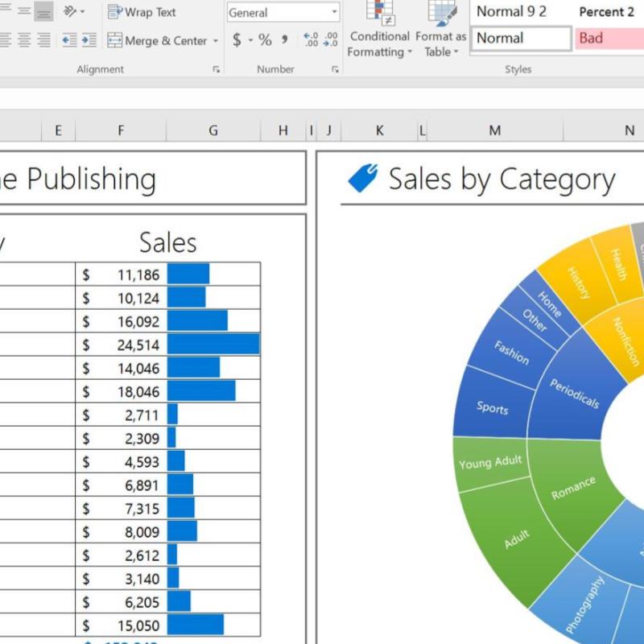Apply the Percent Style format icon
The image size is (644, 644).
[x=265, y=40]
